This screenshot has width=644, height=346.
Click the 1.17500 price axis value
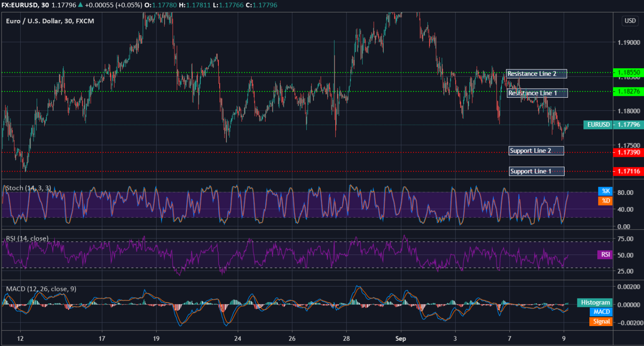[628, 146]
